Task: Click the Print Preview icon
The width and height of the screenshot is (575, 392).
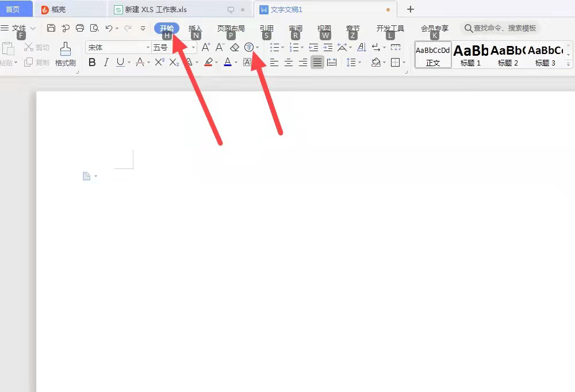Action: 94,28
